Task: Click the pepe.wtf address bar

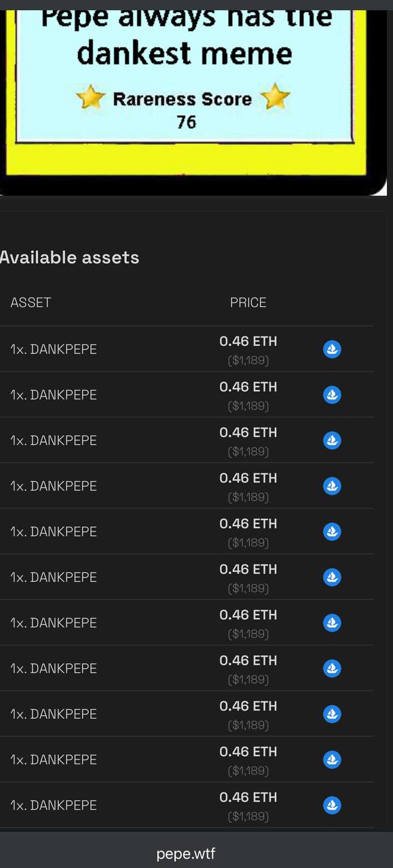Action: 186,853
